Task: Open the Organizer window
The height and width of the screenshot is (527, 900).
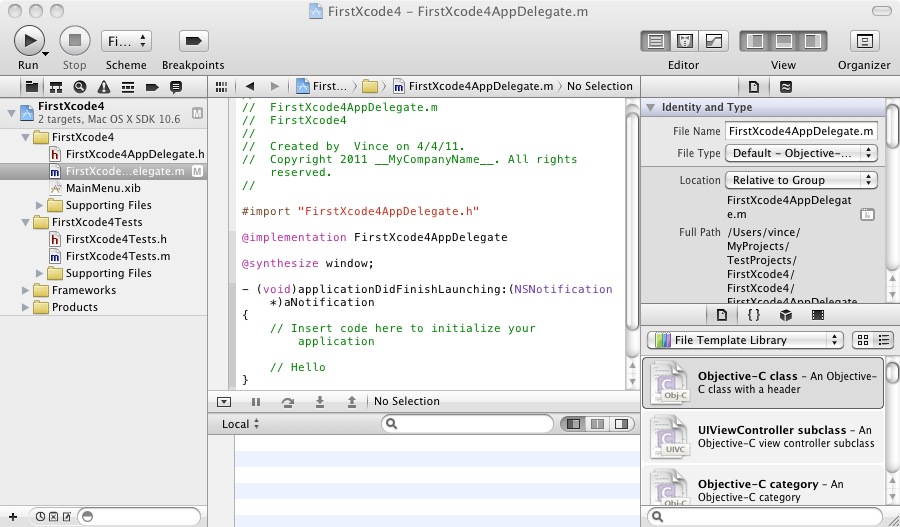Action: pyautogui.click(x=863, y=41)
